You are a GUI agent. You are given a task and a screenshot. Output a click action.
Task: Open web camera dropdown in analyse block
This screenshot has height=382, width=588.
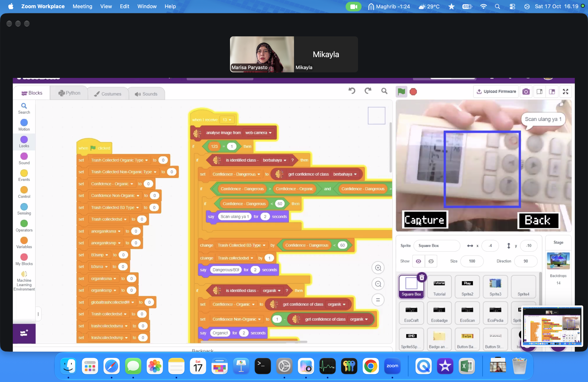(258, 133)
